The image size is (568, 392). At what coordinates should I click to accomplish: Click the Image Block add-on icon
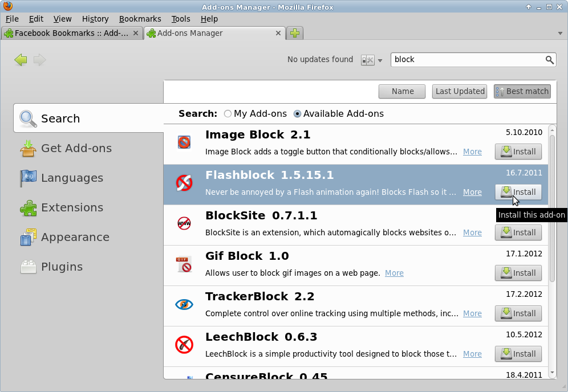coord(184,142)
